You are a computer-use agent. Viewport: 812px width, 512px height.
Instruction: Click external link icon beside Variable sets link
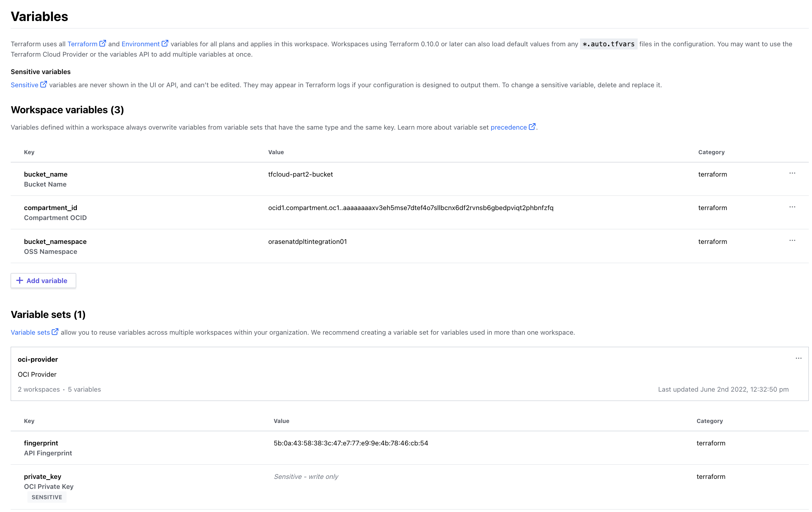click(x=55, y=332)
